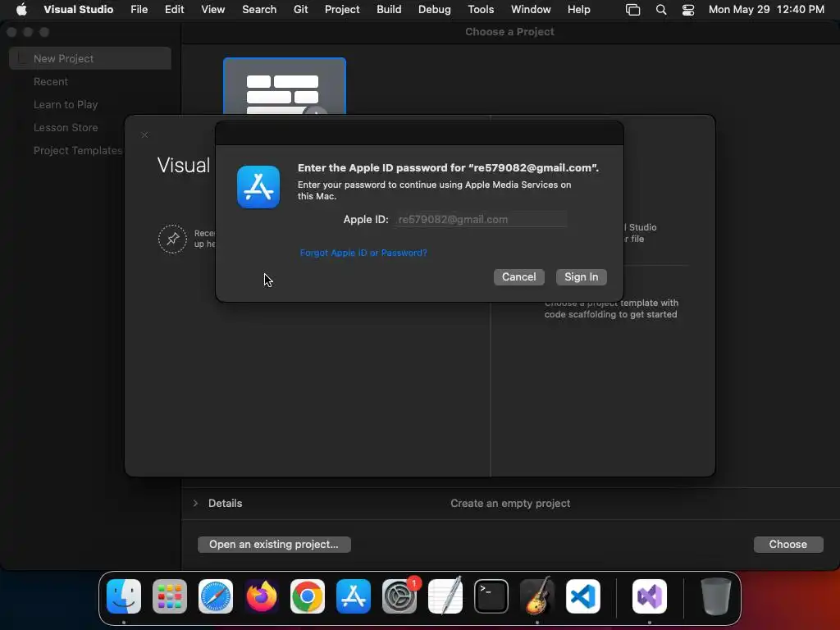Select Learn to Play in the sidebar
Screen dimensions: 840x630
[66, 104]
